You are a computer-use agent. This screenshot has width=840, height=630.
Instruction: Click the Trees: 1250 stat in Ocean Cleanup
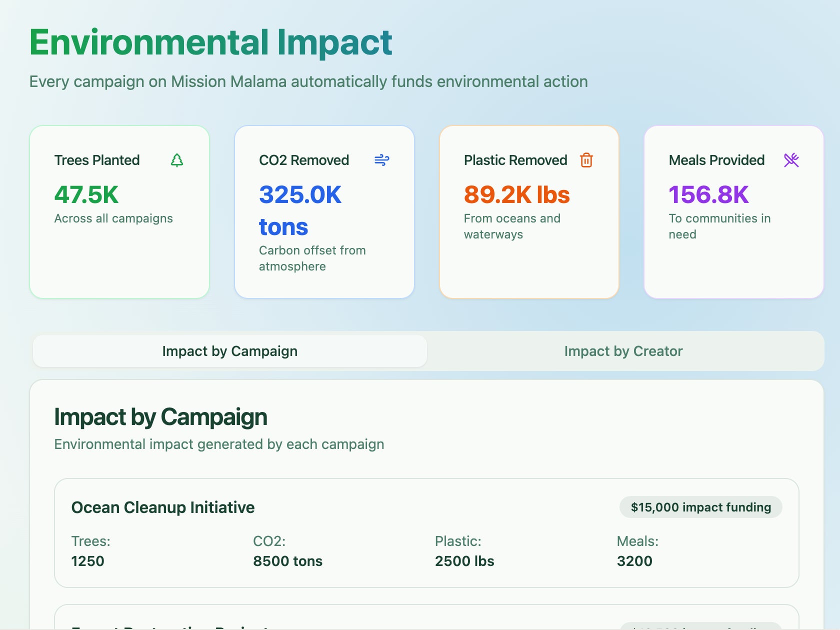pyautogui.click(x=91, y=551)
